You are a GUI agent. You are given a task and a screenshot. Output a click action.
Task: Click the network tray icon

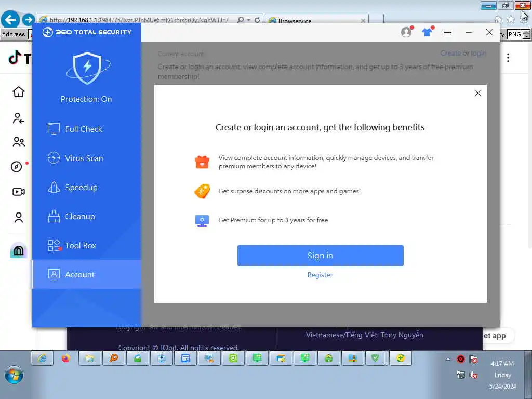tap(460, 375)
